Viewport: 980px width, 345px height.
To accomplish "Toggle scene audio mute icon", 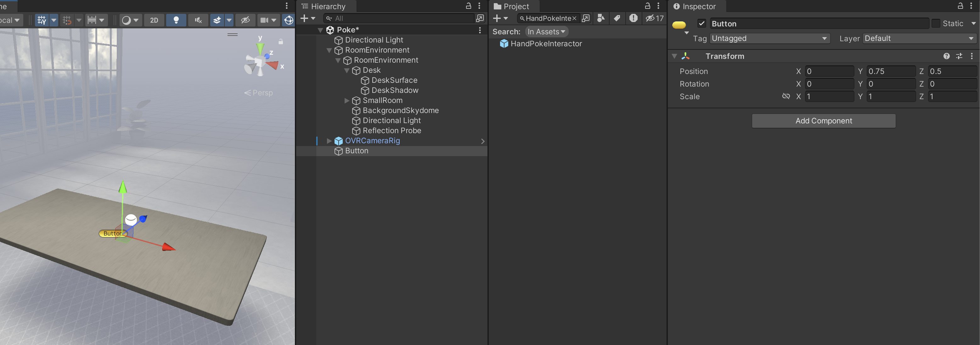I will tap(198, 20).
